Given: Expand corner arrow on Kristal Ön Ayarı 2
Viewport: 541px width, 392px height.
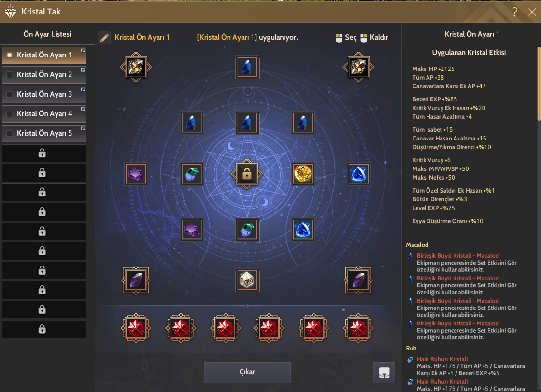Looking at the screenshot, I should click(x=83, y=70).
